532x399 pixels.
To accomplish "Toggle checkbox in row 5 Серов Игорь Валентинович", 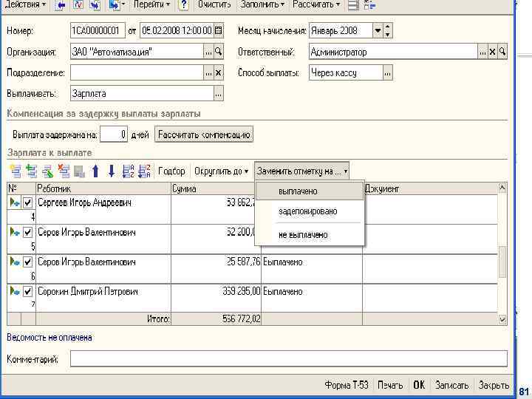I will pyautogui.click(x=27, y=233).
